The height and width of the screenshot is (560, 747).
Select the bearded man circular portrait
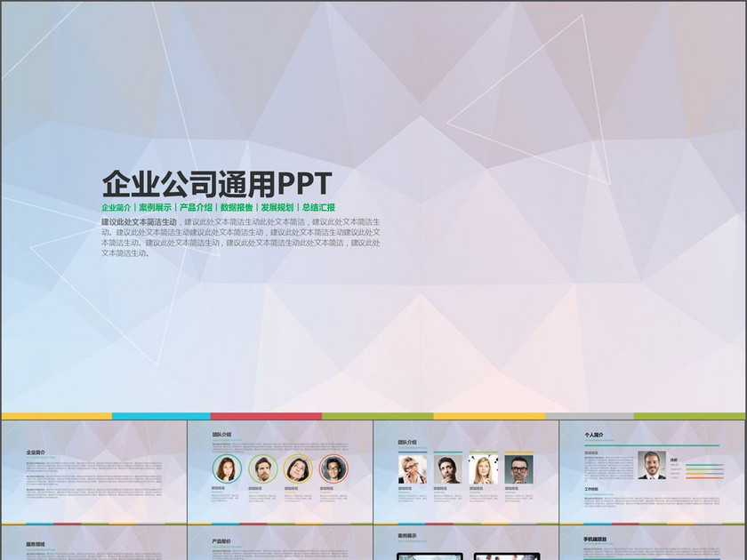[x=263, y=468]
